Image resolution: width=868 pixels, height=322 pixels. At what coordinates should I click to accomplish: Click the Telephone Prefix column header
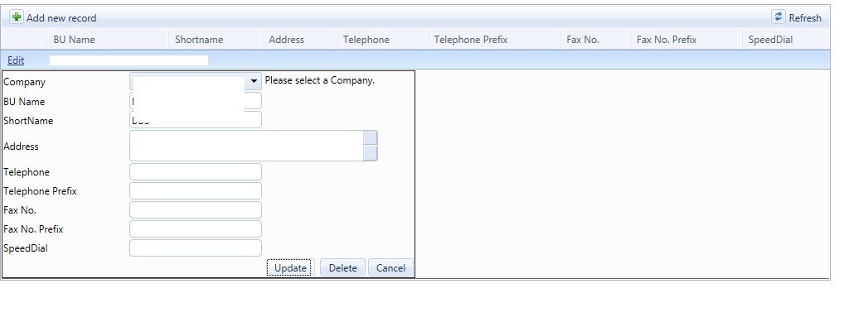coord(471,40)
